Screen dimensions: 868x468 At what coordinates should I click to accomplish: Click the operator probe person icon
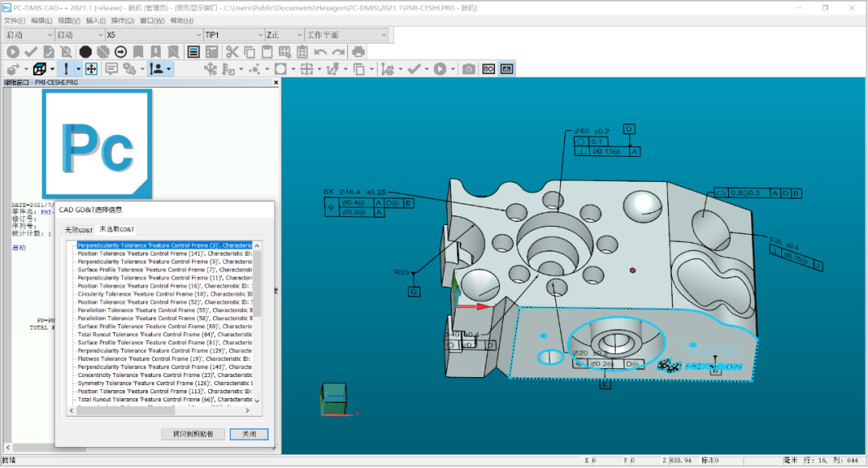(158, 69)
